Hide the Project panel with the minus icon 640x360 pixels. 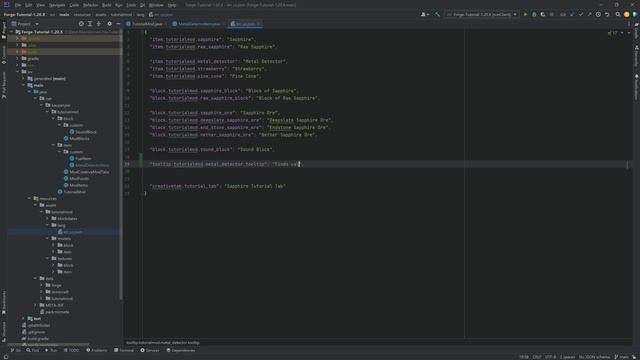point(118,24)
